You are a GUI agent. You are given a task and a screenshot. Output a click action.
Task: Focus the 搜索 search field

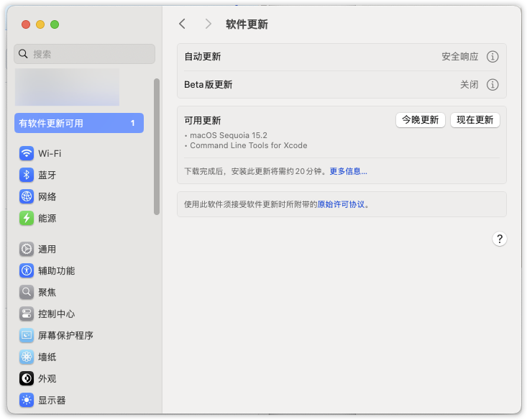tap(84, 54)
